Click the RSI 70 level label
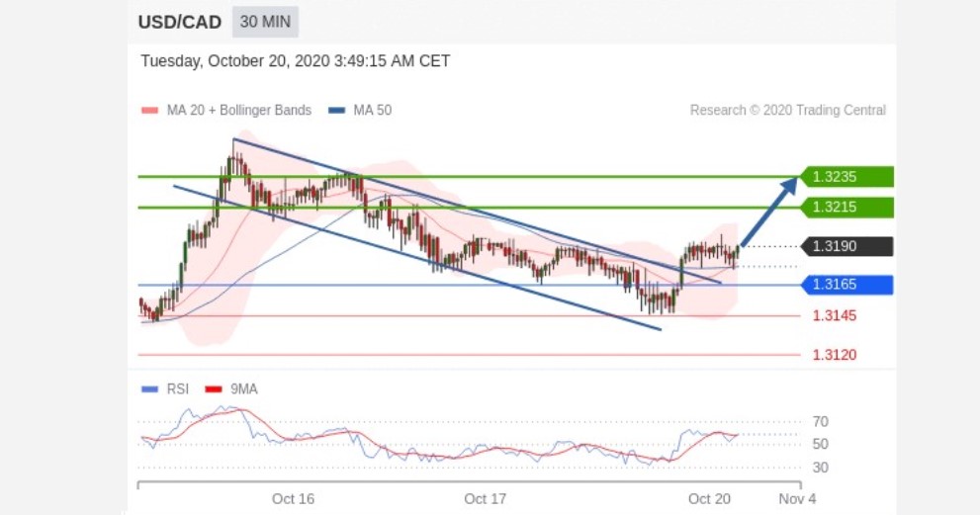 [x=821, y=422]
